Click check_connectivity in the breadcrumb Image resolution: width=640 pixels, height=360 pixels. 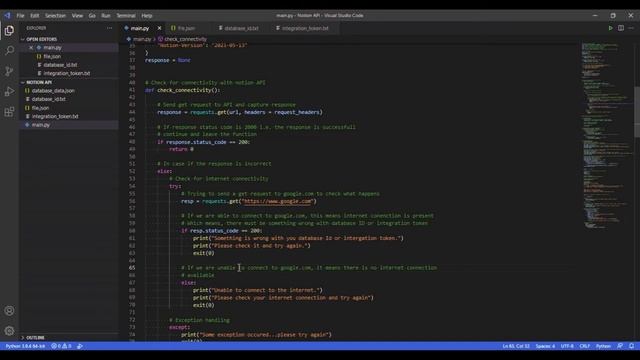185,39
